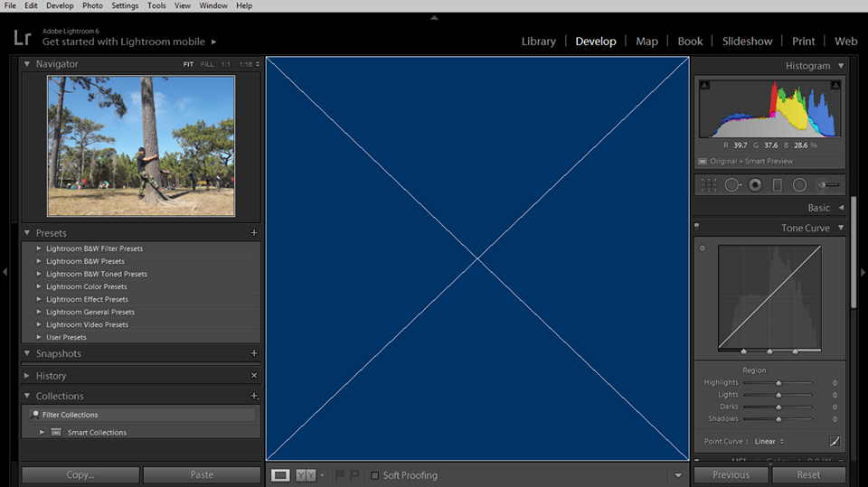
Task: Expand Lightroom B&W Filter Presets folder
Action: click(39, 248)
